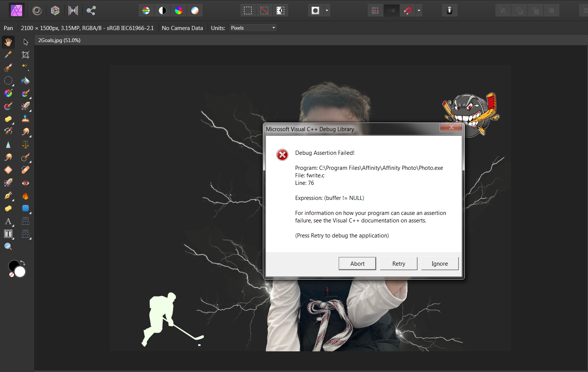Open the Units Pixels dropdown
The width and height of the screenshot is (588, 372).
click(253, 28)
